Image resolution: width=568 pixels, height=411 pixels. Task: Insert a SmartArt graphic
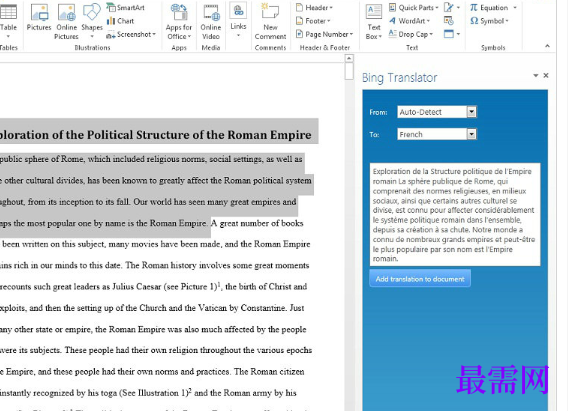pyautogui.click(x=125, y=7)
